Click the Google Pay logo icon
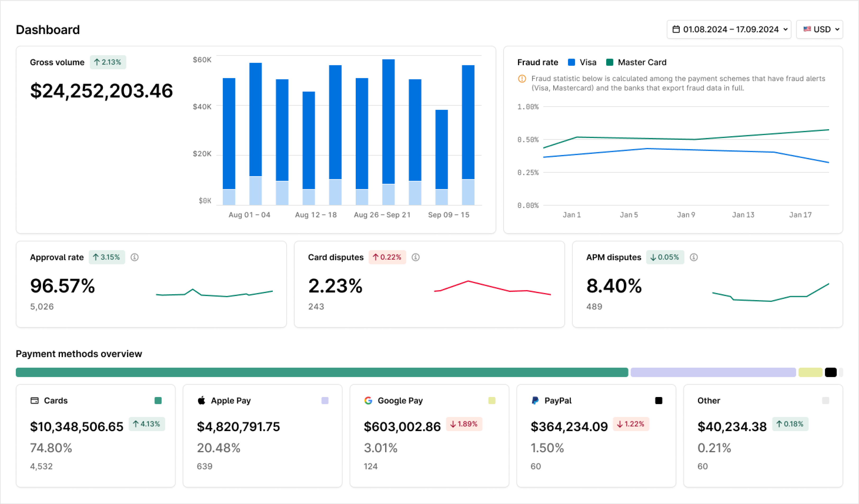This screenshot has height=504, width=859. tap(368, 400)
